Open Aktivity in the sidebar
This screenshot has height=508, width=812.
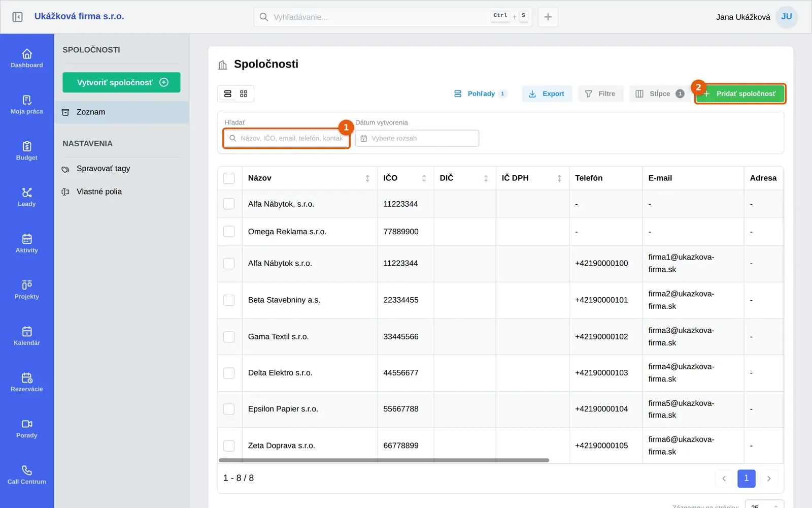click(27, 243)
